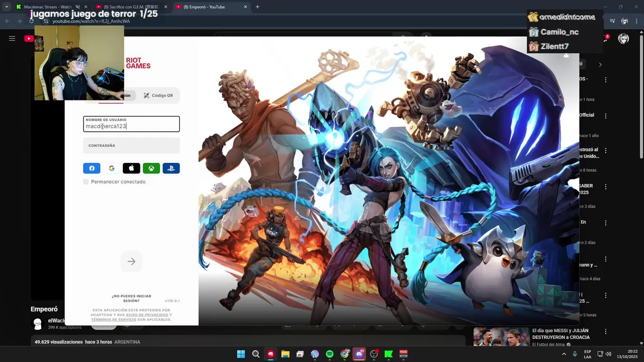Open 'El día que MESSI y JULIÁN' title
This screenshot has height=362, width=644.
560,334
